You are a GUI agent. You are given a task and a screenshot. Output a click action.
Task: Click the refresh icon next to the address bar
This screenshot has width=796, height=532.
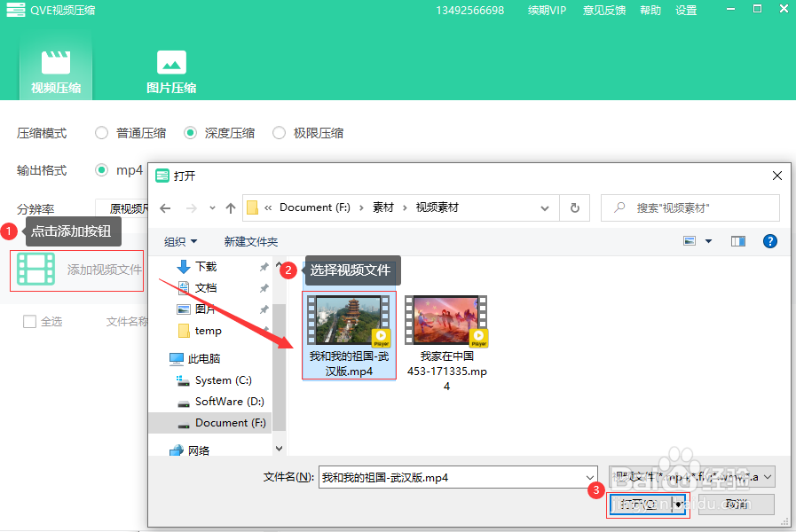pos(574,207)
